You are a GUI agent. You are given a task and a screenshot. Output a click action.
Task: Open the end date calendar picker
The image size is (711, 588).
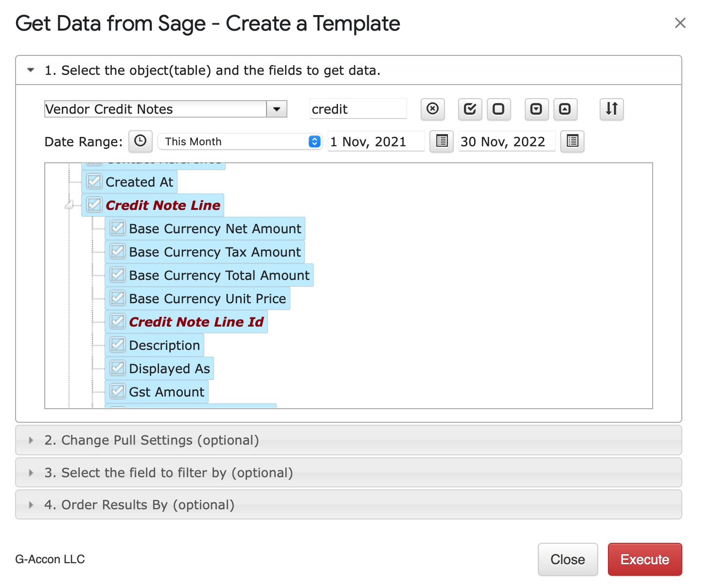(572, 141)
